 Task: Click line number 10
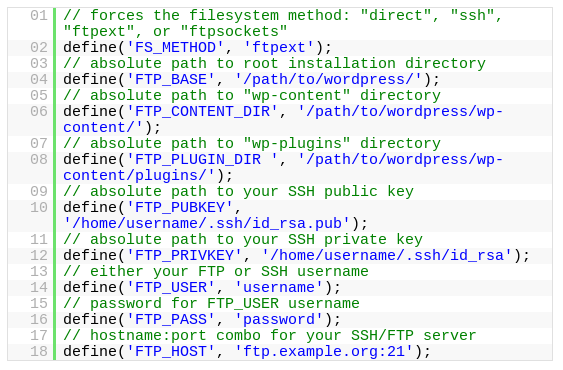point(39,208)
